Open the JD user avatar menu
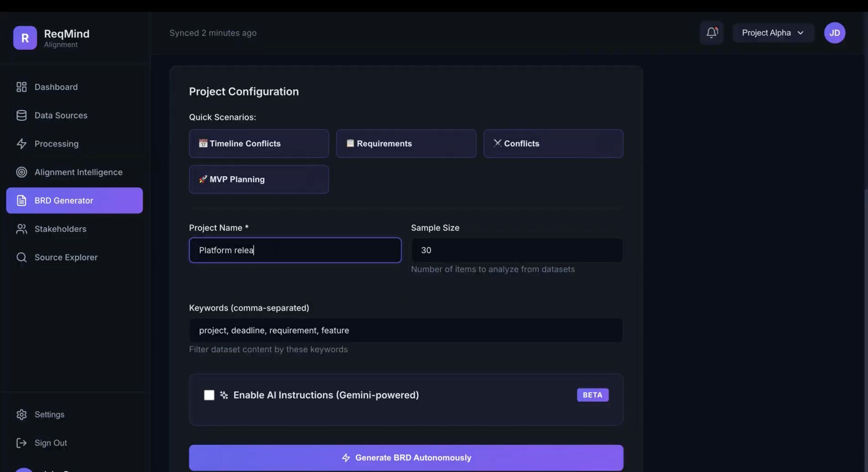Viewport: 868px width, 472px height. pos(835,33)
